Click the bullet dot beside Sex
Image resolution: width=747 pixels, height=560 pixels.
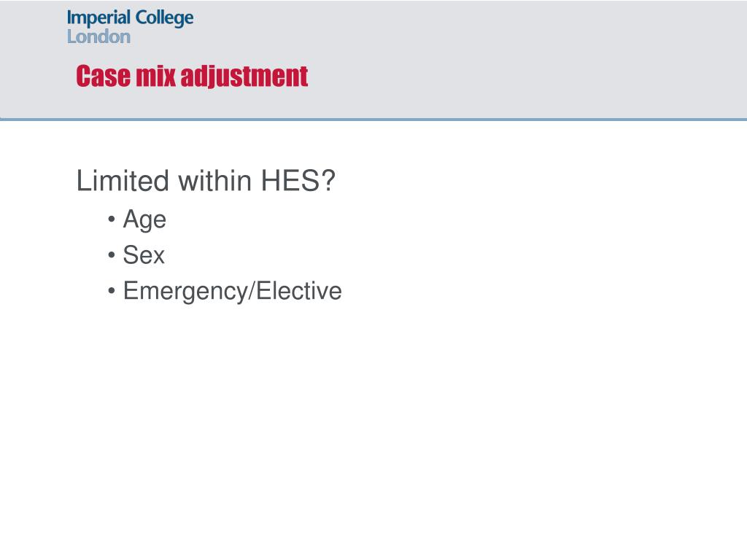pos(112,255)
